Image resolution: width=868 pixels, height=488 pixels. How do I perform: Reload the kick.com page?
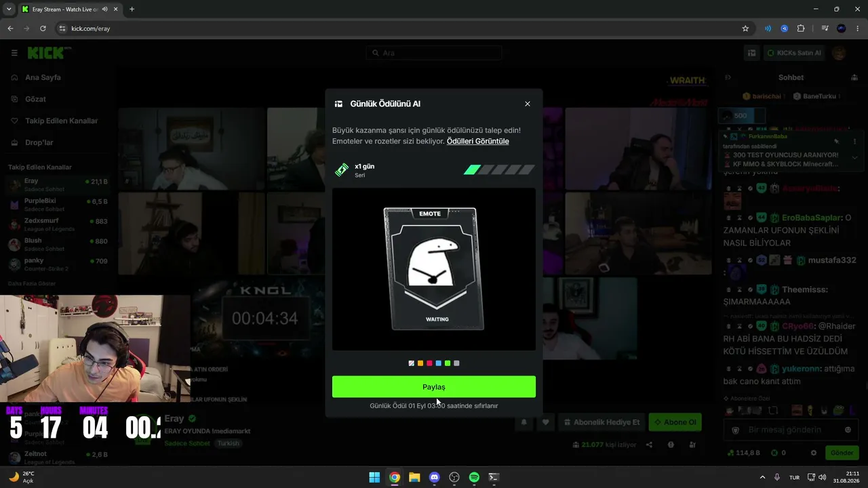click(x=43, y=28)
